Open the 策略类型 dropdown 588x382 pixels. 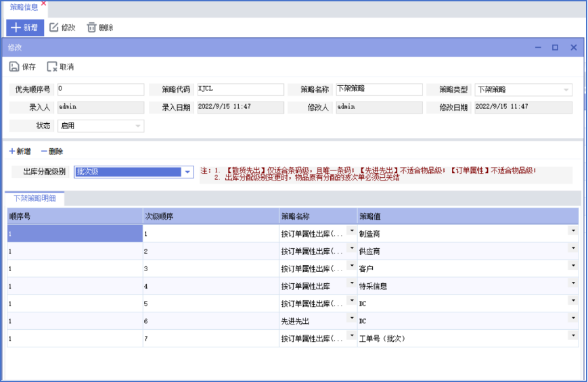pos(566,90)
